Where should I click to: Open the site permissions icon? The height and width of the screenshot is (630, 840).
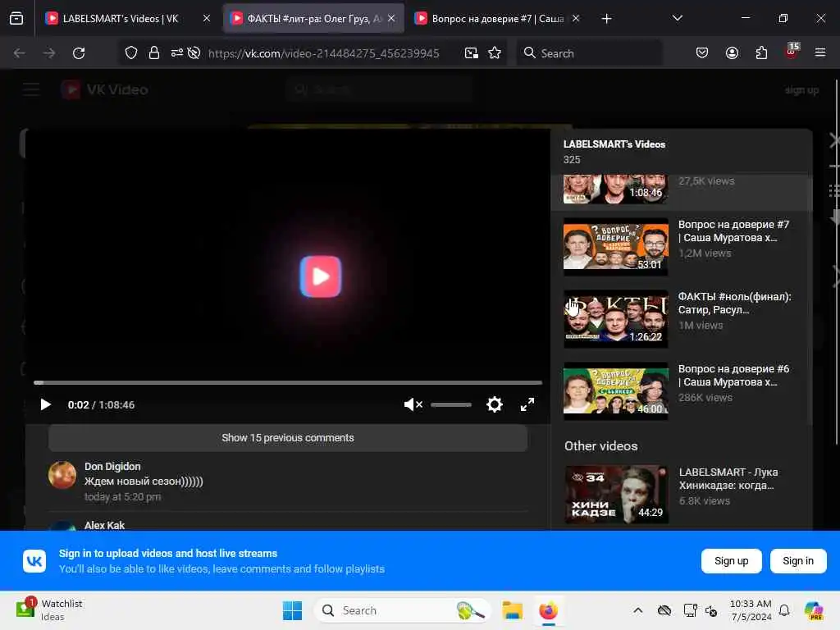point(177,53)
